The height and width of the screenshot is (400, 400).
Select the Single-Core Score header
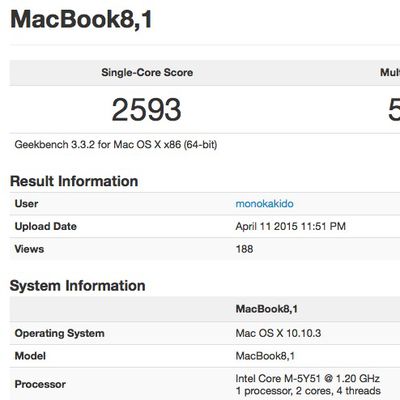coord(147,72)
